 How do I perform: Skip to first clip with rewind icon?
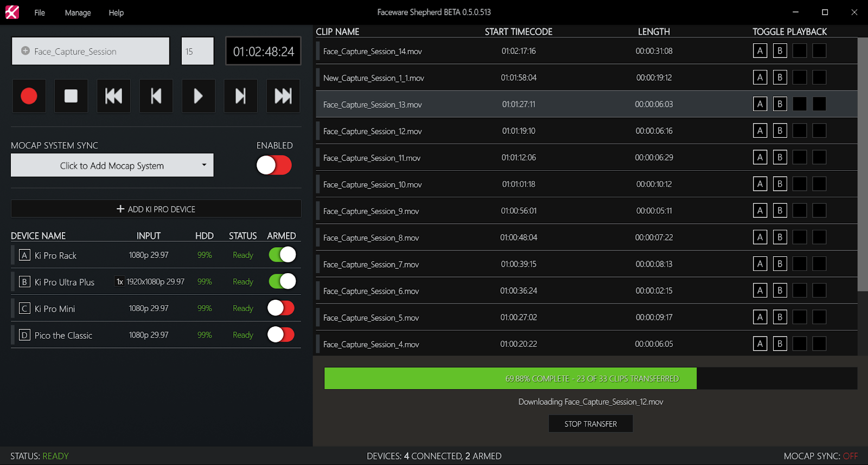tap(113, 96)
